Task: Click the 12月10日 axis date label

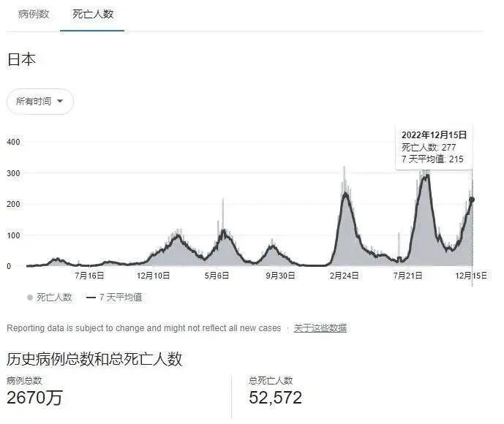Action: tap(154, 276)
